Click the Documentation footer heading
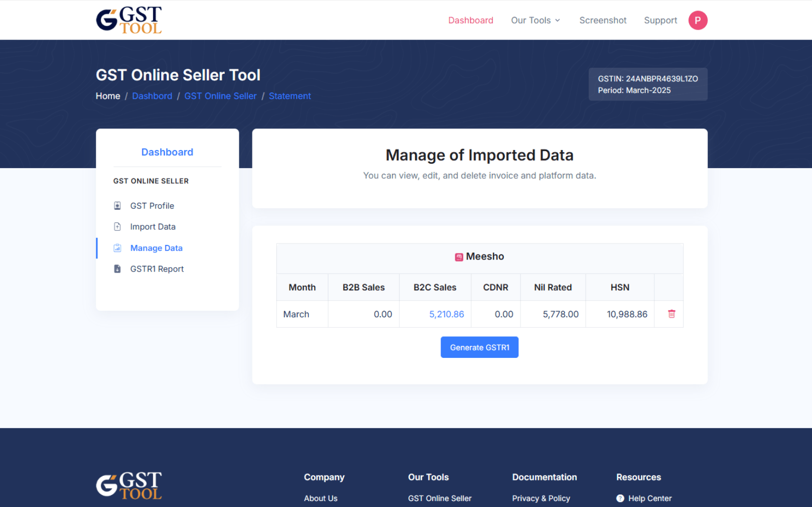This screenshot has width=812, height=507. point(545,477)
